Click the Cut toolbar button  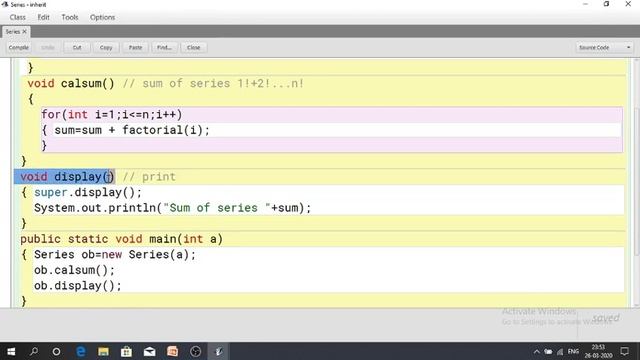77,47
